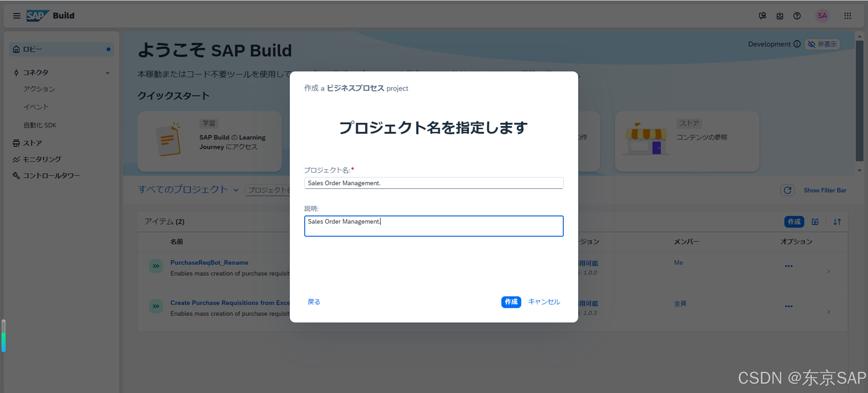The image size is (868, 393).
Task: Click 作成 to create the project
Action: click(511, 302)
